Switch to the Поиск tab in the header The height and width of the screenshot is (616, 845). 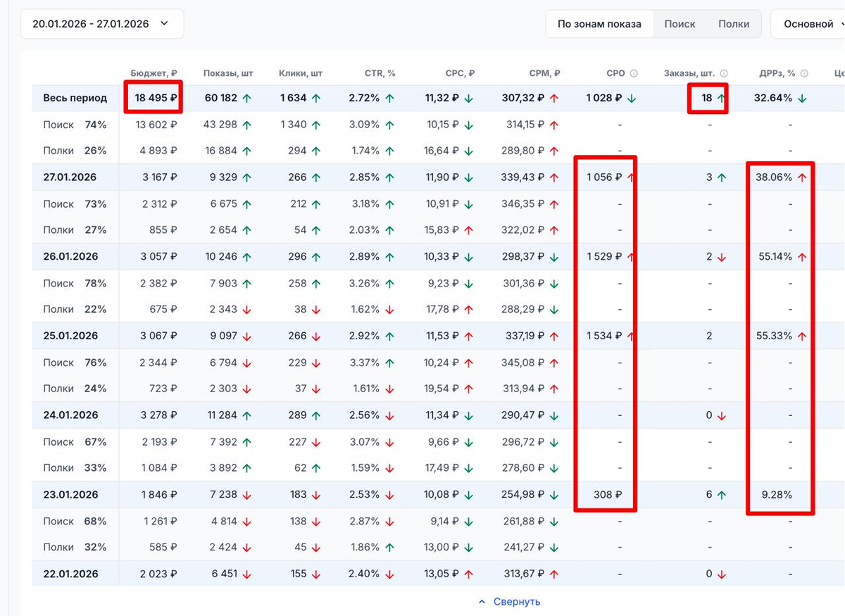[680, 24]
